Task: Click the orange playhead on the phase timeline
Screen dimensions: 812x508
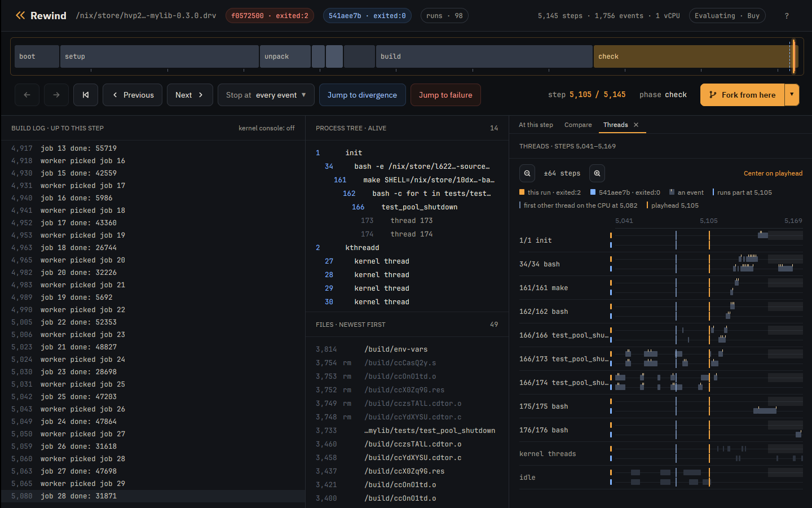Action: [x=793, y=56]
